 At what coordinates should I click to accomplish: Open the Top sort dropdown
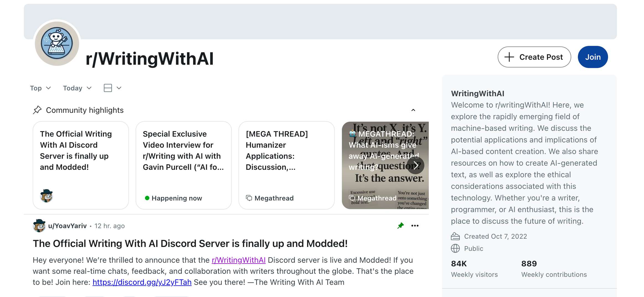40,88
